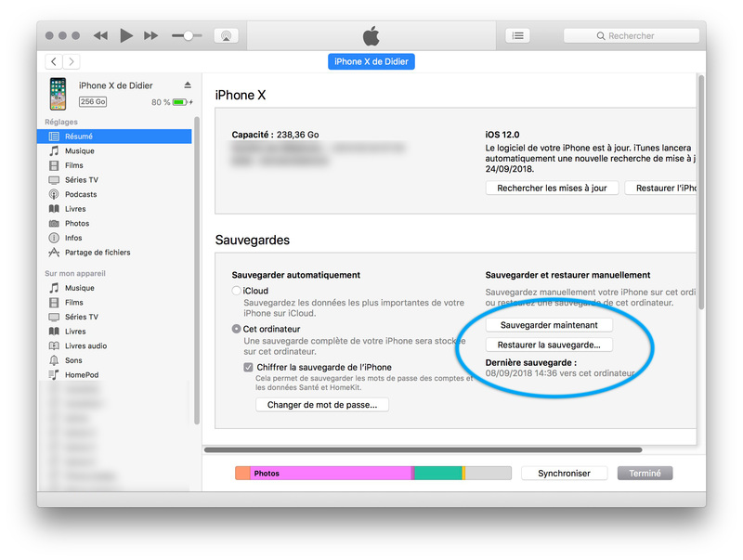
Task: Open Séries TV under Sur mon appareil
Action: 114,317
